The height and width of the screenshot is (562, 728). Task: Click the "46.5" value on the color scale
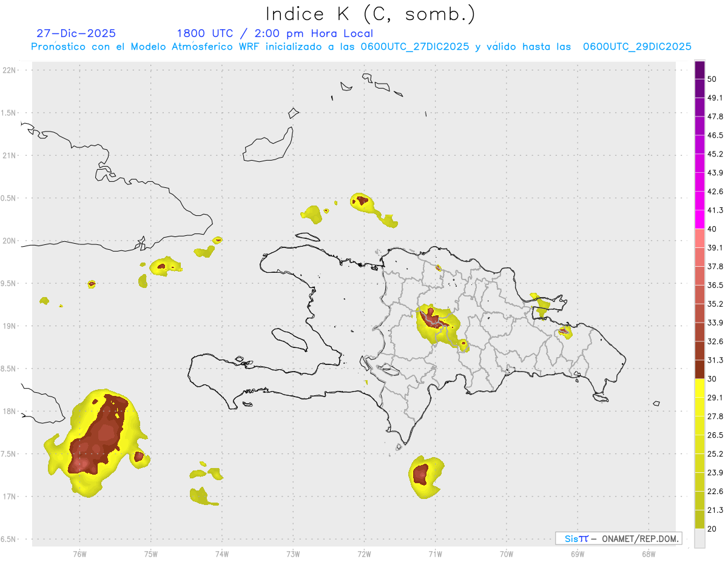point(715,135)
